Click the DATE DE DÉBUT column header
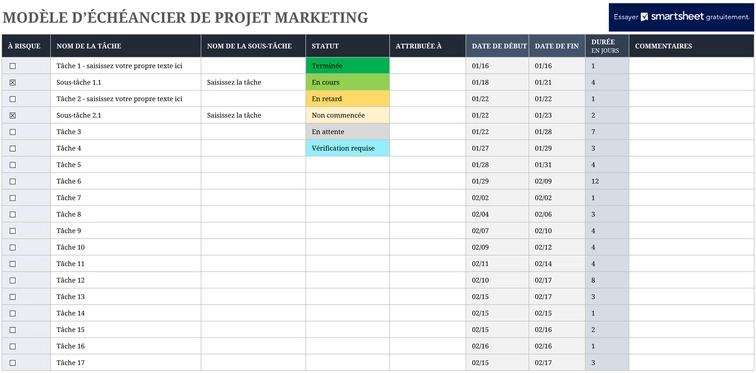 [497, 46]
